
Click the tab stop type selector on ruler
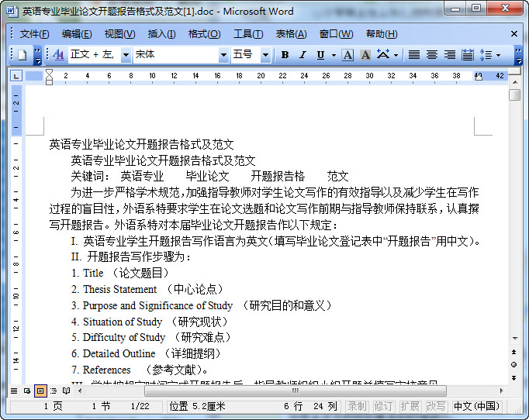(x=16, y=76)
